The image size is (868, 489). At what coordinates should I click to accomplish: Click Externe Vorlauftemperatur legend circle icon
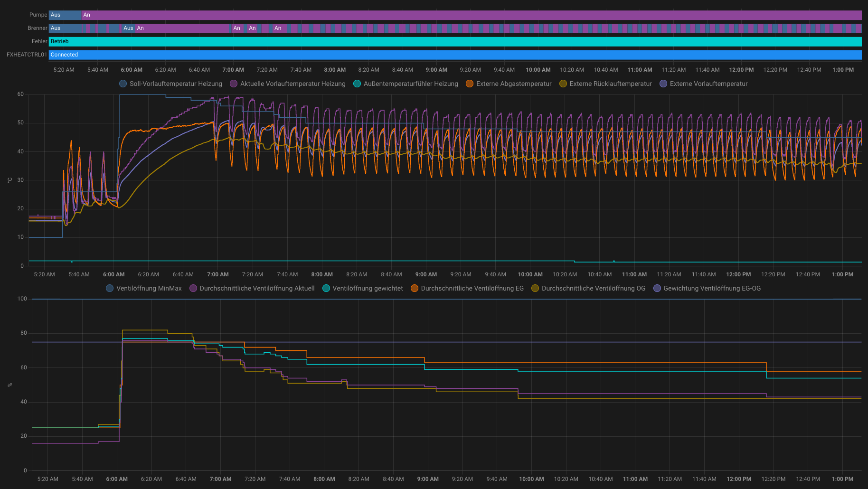coord(663,84)
